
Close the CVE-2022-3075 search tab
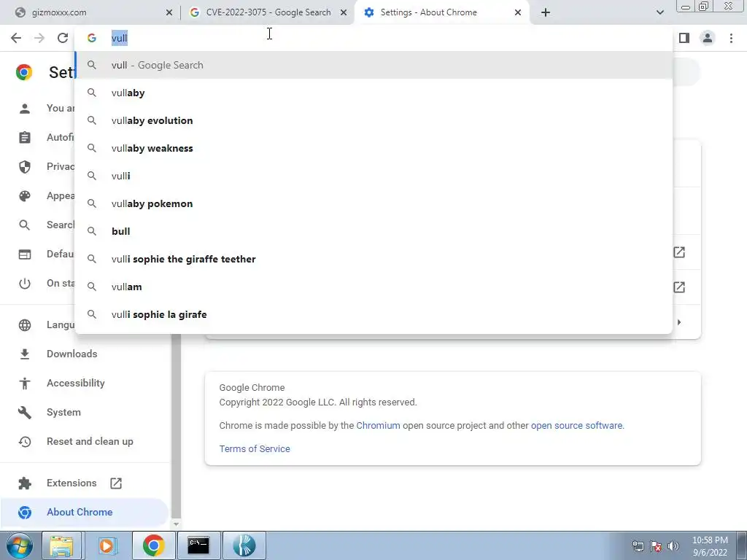pos(344,13)
